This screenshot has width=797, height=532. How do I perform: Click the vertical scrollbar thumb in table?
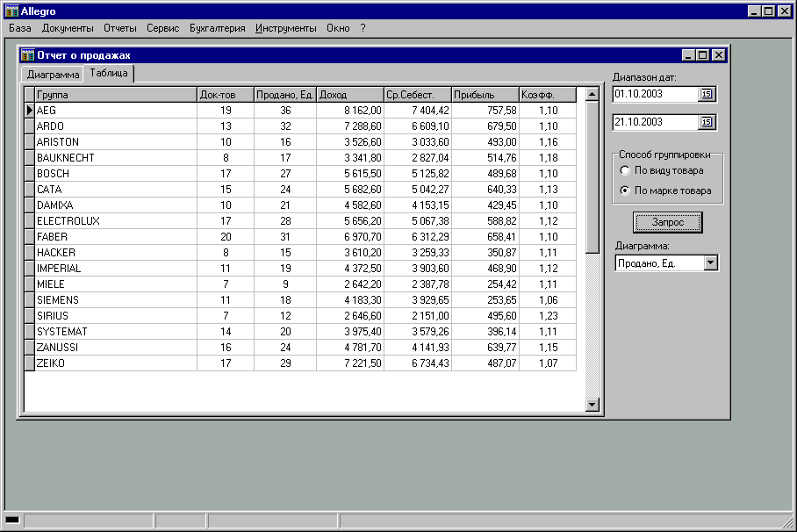592,176
